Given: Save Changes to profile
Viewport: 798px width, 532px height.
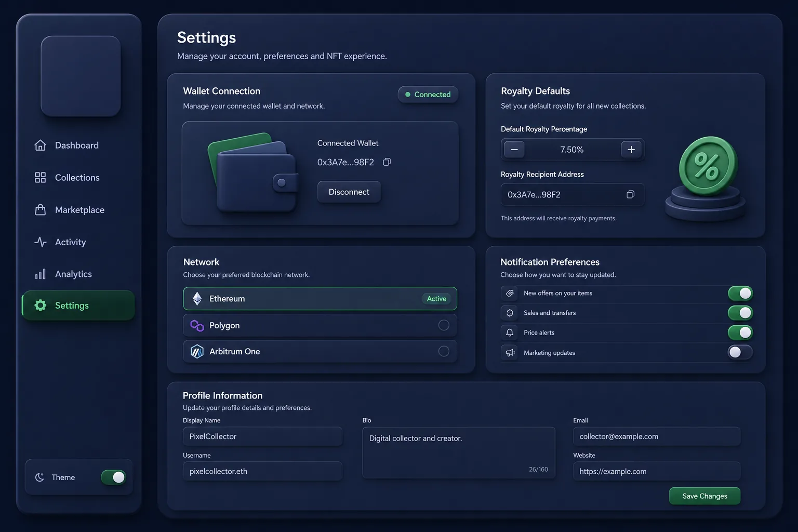Looking at the screenshot, I should [704, 496].
